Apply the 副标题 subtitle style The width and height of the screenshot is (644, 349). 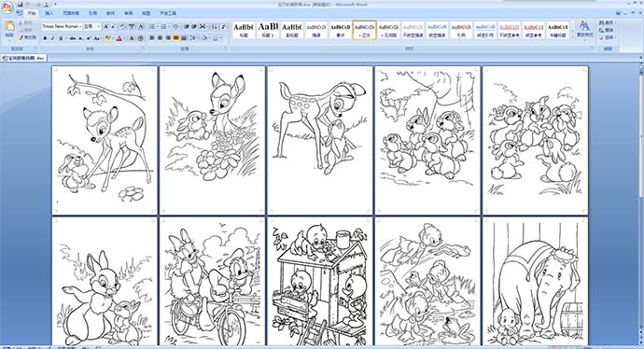pyautogui.click(x=292, y=31)
